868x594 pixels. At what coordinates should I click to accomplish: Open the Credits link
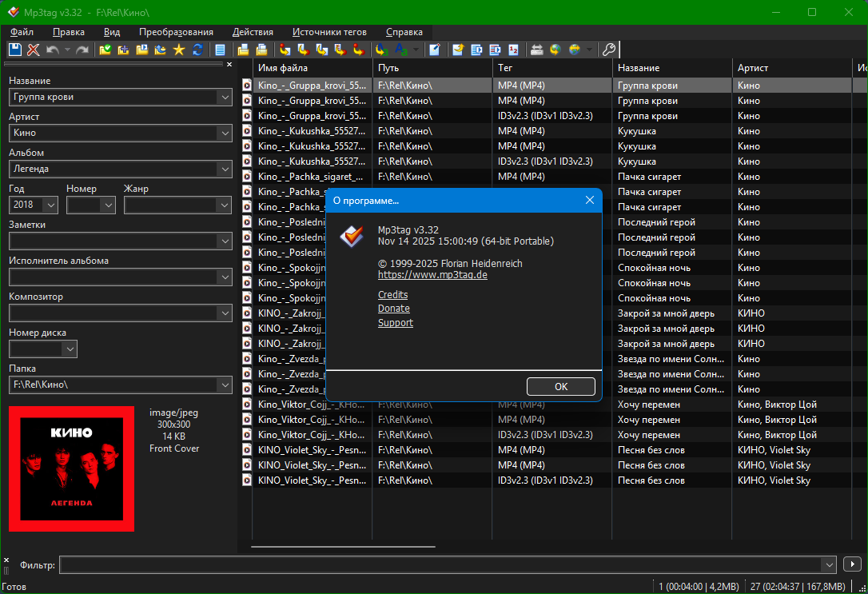[x=392, y=295]
